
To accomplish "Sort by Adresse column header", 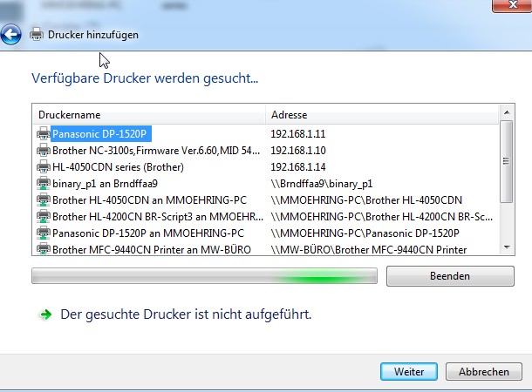I will [382, 114].
